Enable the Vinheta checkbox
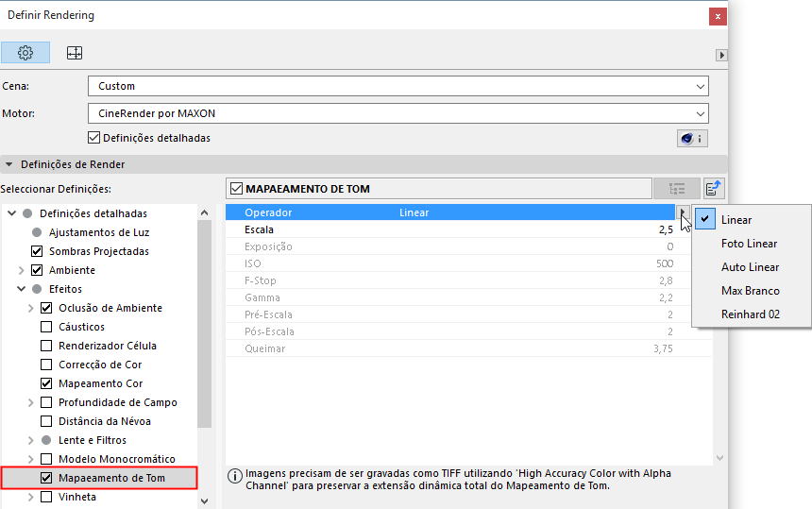This screenshot has height=509, width=812. click(x=46, y=497)
